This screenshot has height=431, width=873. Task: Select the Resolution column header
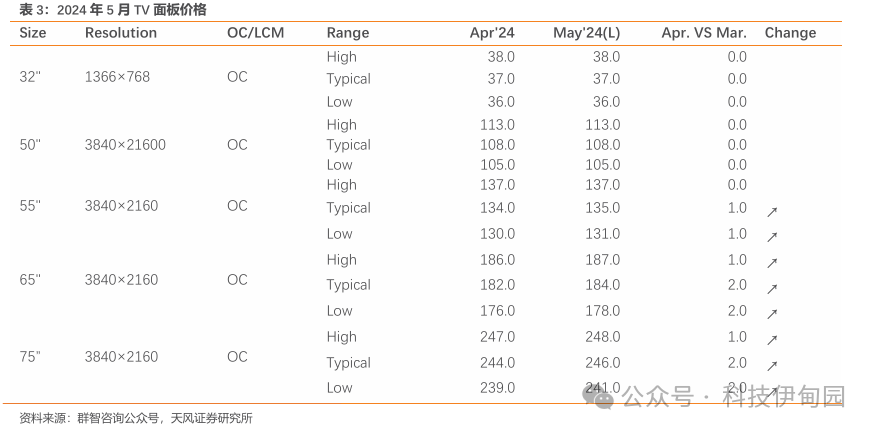[121, 33]
